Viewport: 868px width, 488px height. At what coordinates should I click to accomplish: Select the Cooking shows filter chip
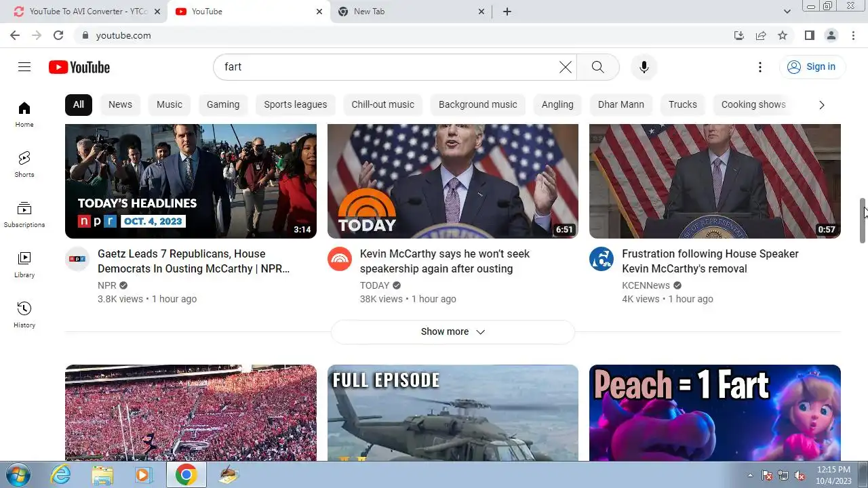click(753, 104)
